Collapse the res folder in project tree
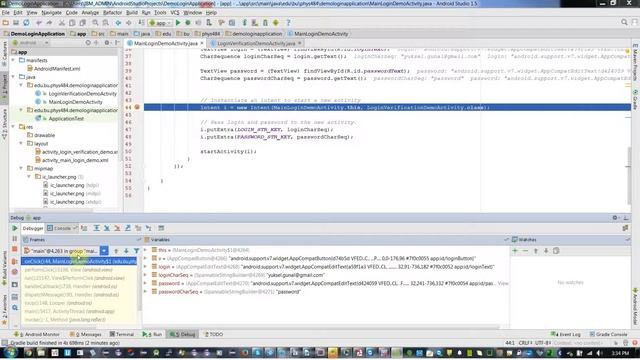Screen dimensions: 640x360 click(x=13, y=127)
